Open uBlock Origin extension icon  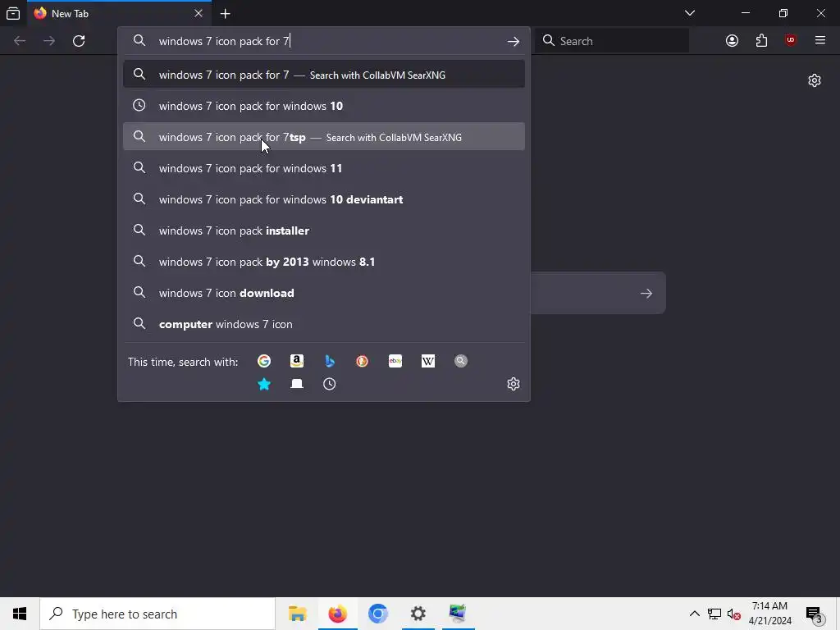point(791,41)
